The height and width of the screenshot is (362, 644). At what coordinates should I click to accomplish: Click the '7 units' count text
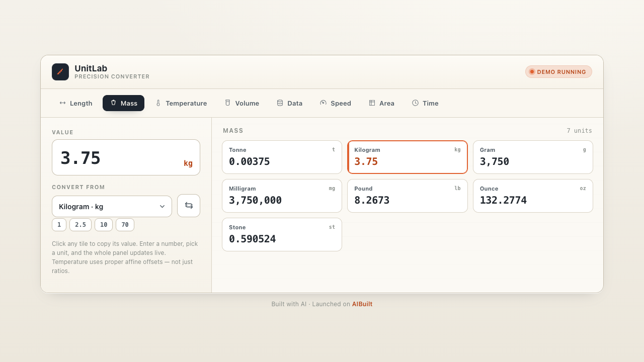click(x=579, y=131)
